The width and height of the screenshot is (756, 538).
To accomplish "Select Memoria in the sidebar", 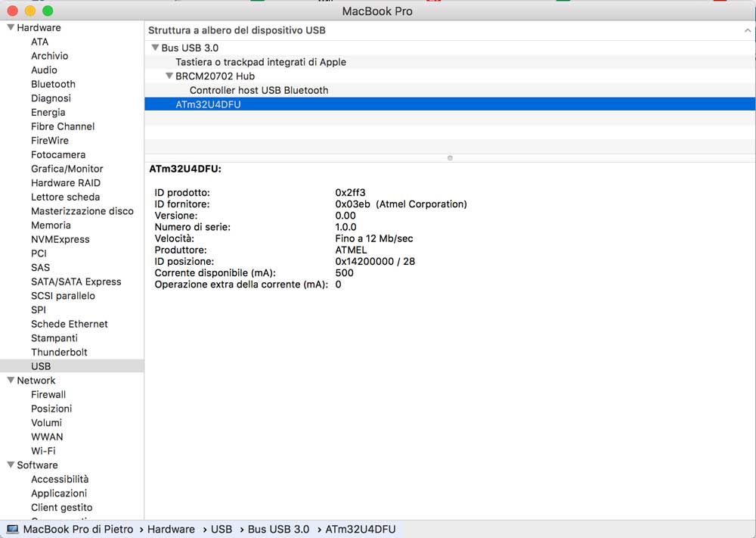I will (51, 225).
